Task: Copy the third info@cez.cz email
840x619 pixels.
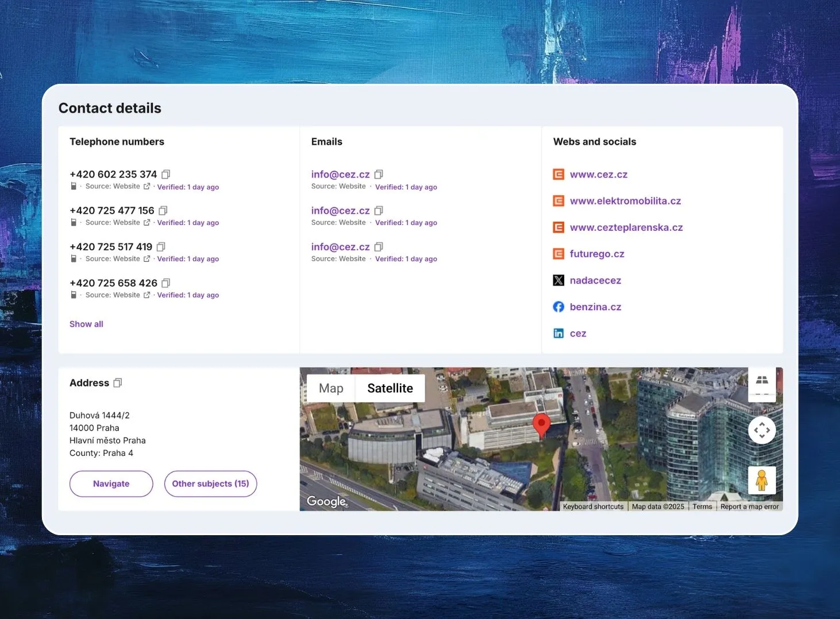Action: (379, 246)
